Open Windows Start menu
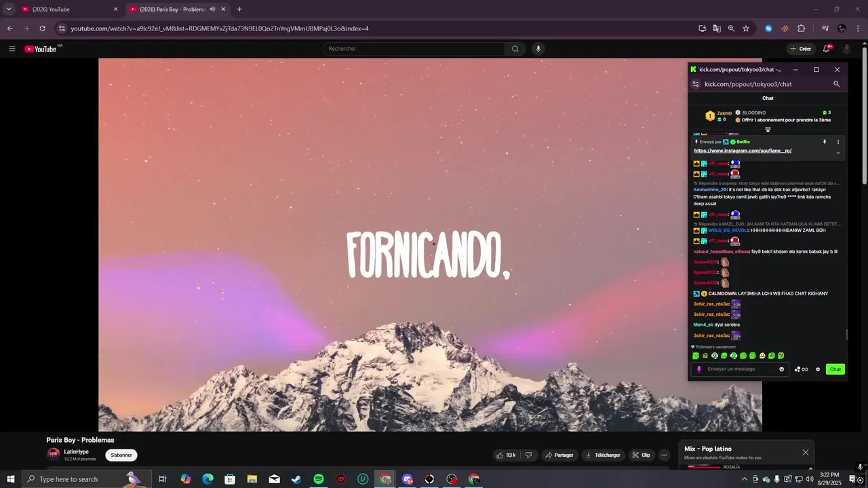This screenshot has height=488, width=868. pos(10,479)
